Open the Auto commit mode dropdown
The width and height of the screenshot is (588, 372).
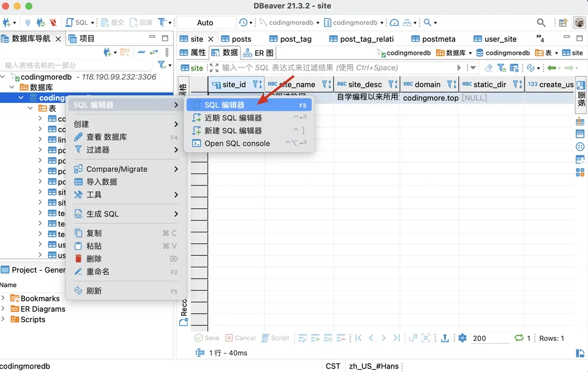(205, 22)
